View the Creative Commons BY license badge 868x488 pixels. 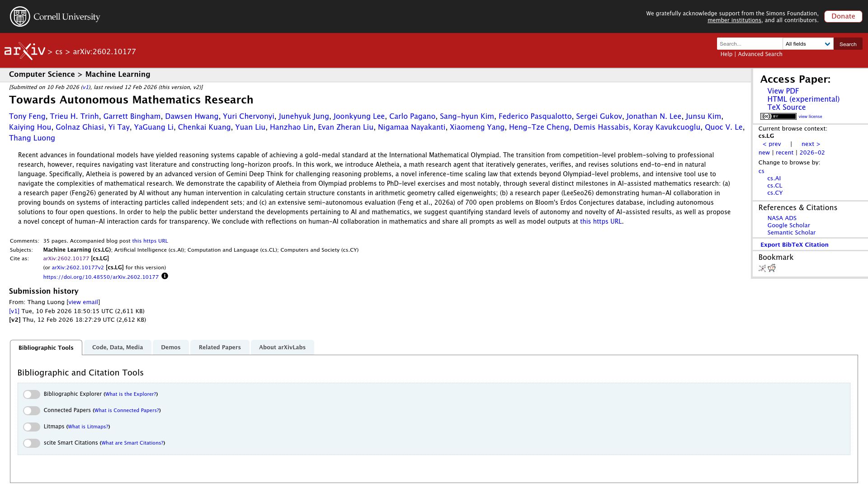(778, 117)
